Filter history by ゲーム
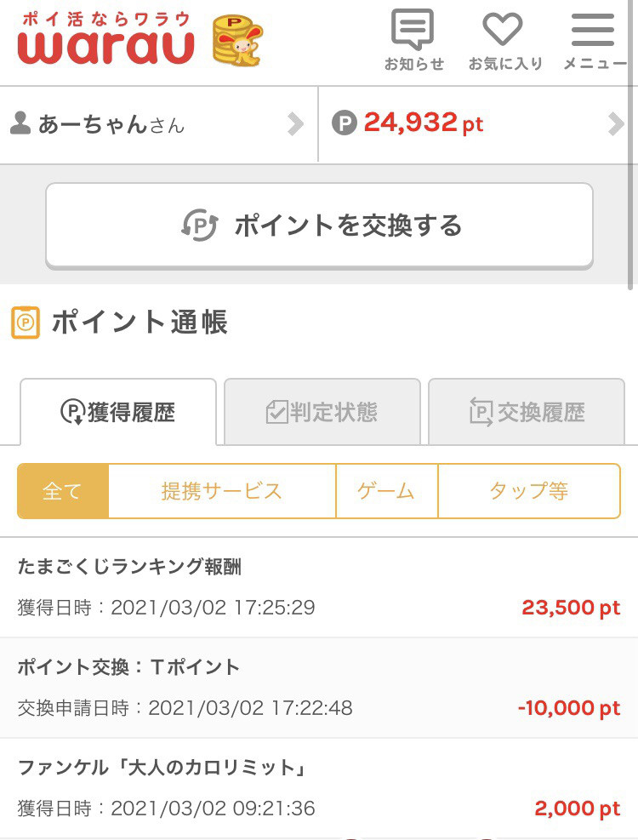The width and height of the screenshot is (638, 840). pos(387,491)
